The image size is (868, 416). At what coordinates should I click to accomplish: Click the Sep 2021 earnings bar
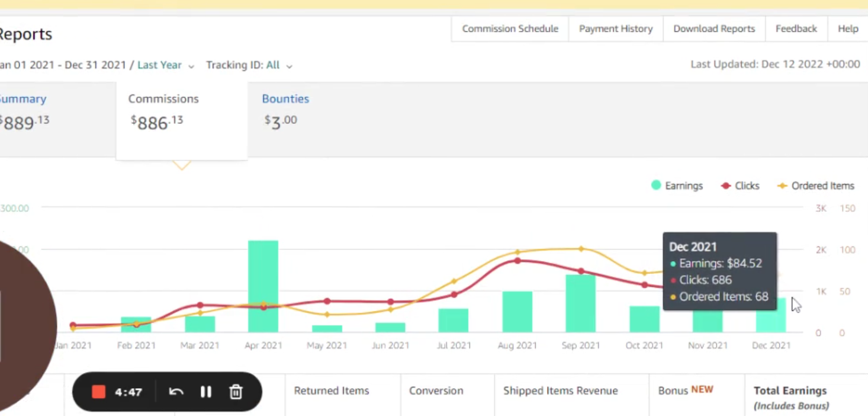tap(580, 303)
